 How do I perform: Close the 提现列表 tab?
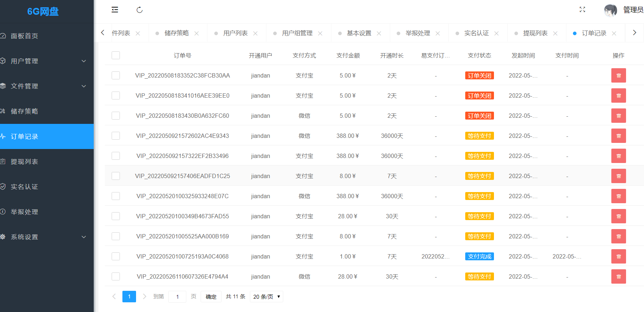(555, 33)
